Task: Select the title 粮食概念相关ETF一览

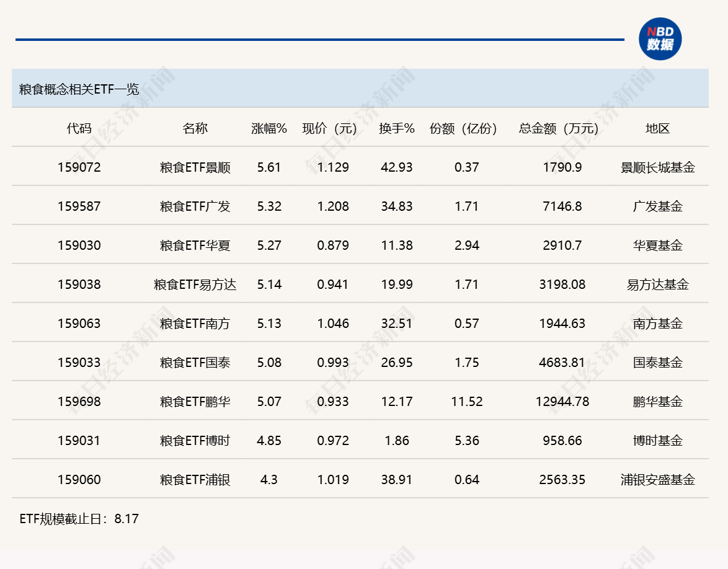Action: pos(79,89)
